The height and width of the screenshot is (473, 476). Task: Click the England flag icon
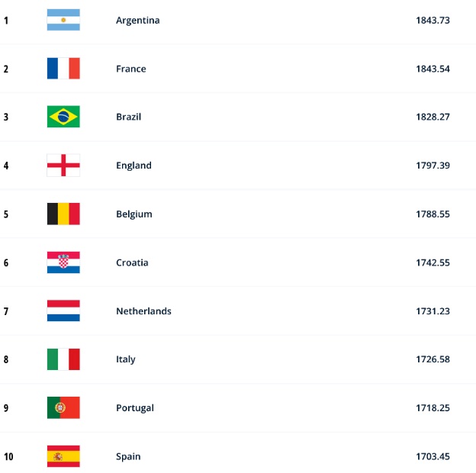(x=63, y=165)
